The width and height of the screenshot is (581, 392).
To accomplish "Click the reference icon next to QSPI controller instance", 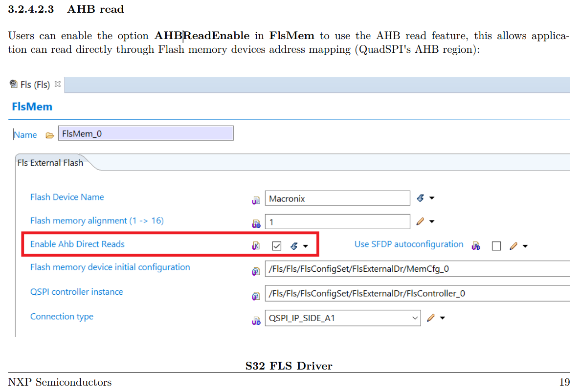I will tap(256, 295).
